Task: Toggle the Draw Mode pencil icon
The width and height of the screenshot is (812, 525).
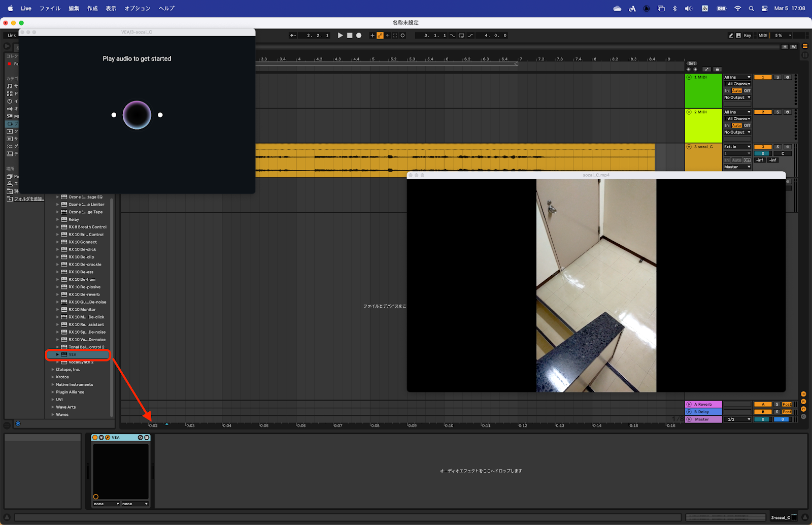Action: pyautogui.click(x=731, y=36)
